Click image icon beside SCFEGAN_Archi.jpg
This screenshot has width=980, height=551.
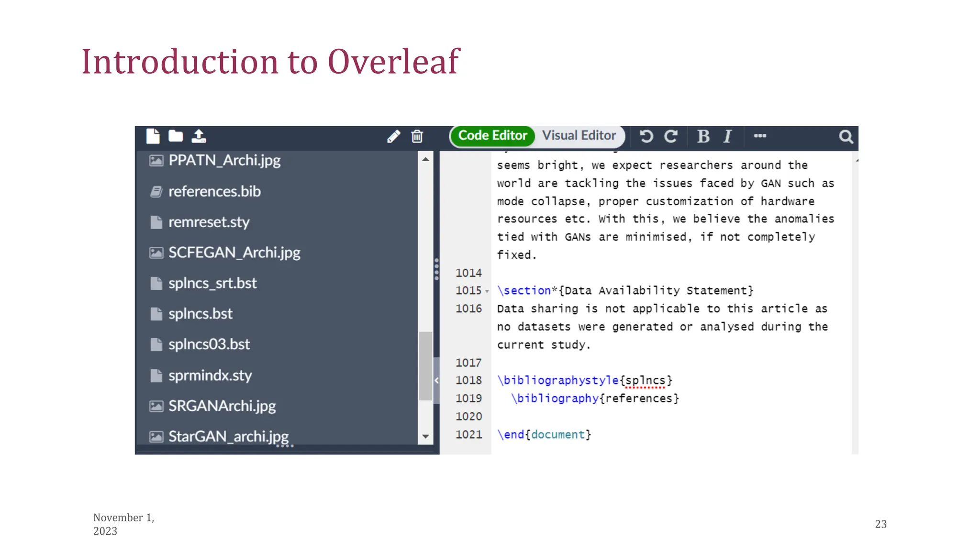tap(156, 253)
